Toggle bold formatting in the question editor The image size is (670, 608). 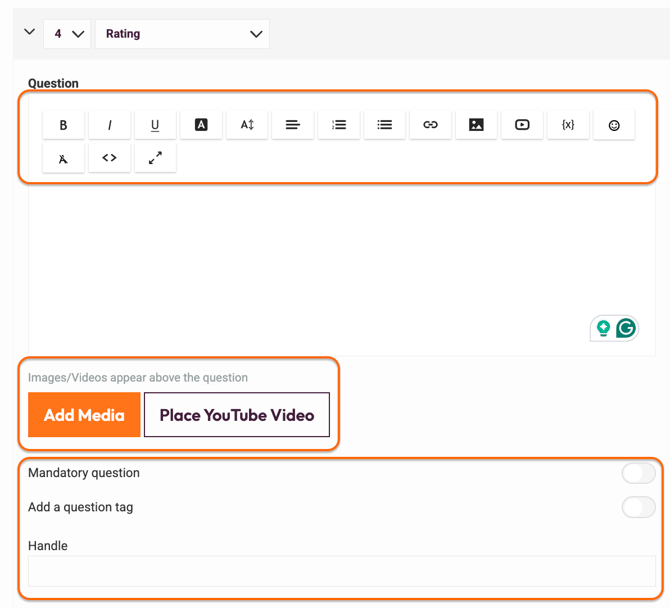point(63,125)
